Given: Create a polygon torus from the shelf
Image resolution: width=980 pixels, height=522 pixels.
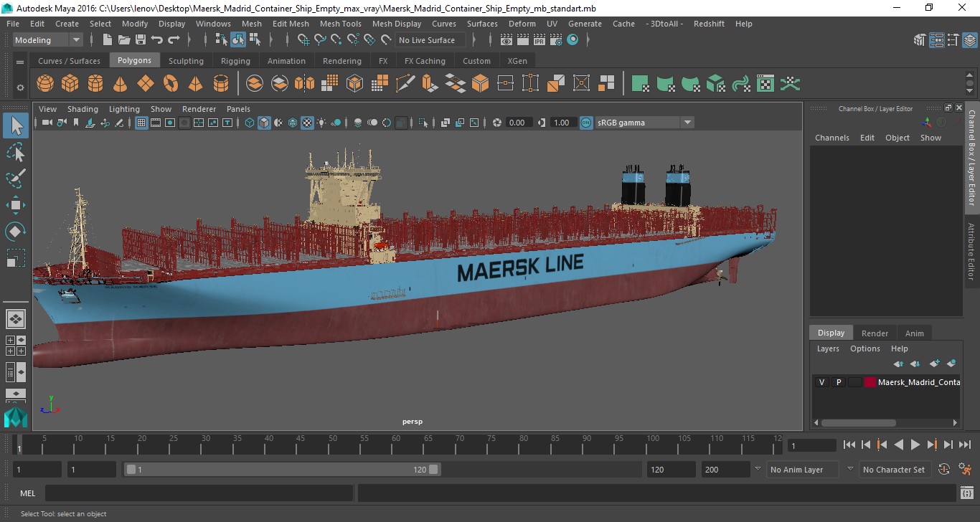Looking at the screenshot, I should [x=171, y=84].
